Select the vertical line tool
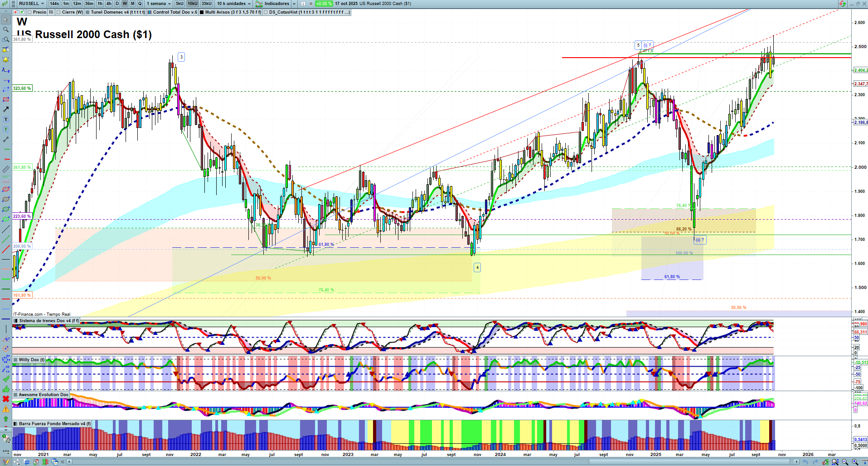The width and height of the screenshot is (868, 466). [x=6, y=329]
